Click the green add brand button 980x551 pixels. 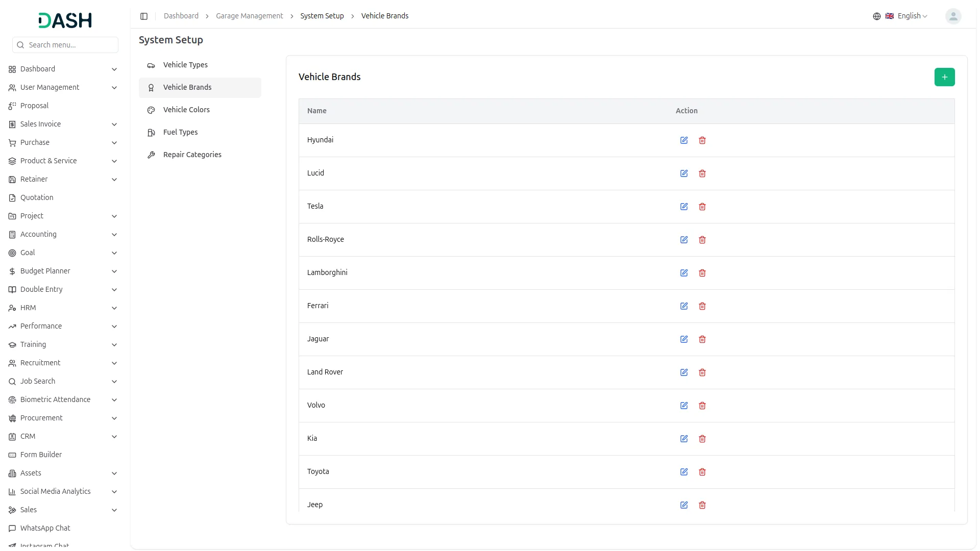click(944, 77)
